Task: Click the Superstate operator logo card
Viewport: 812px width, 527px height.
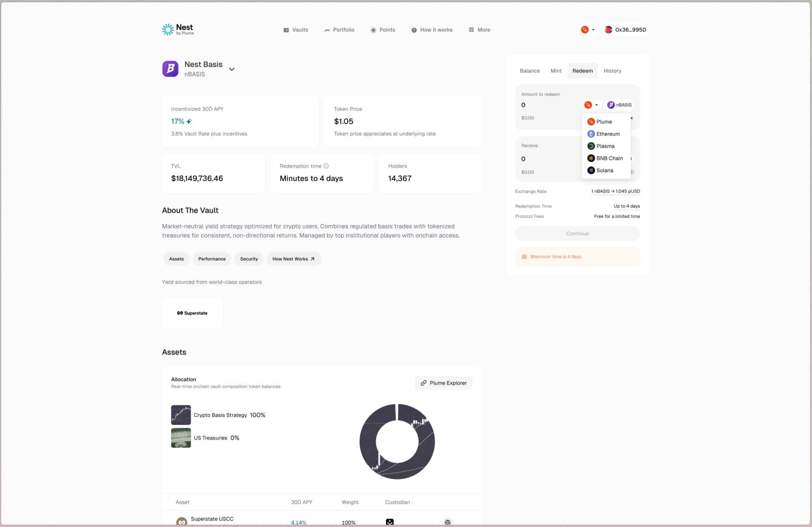Action: (192, 313)
